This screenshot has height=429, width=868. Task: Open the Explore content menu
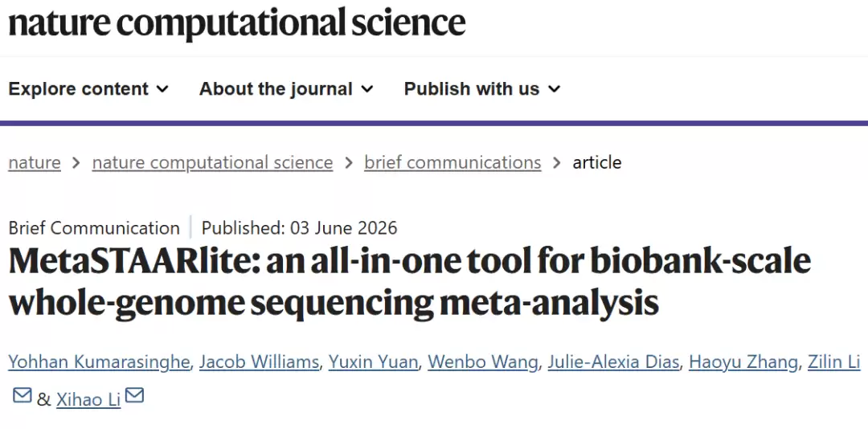pyautogui.click(x=88, y=89)
